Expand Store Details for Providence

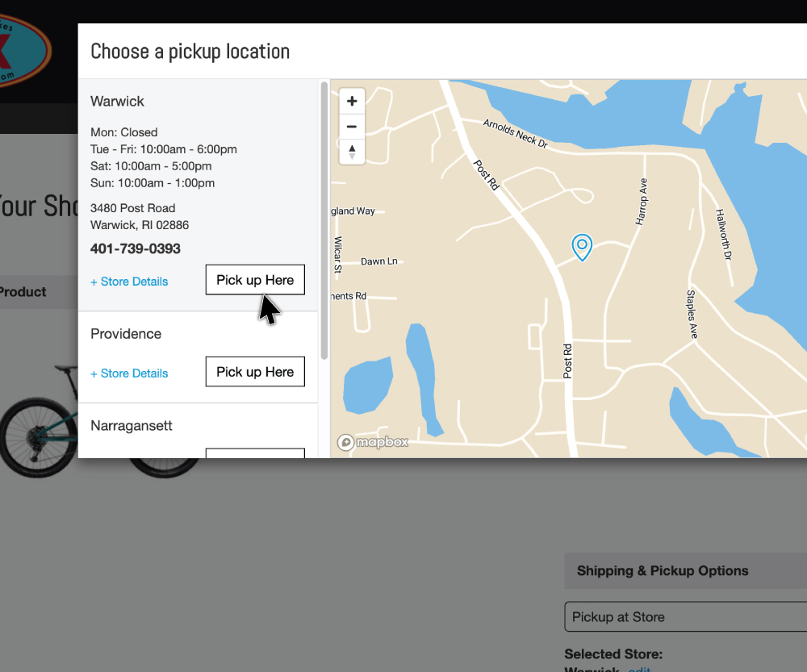point(129,374)
